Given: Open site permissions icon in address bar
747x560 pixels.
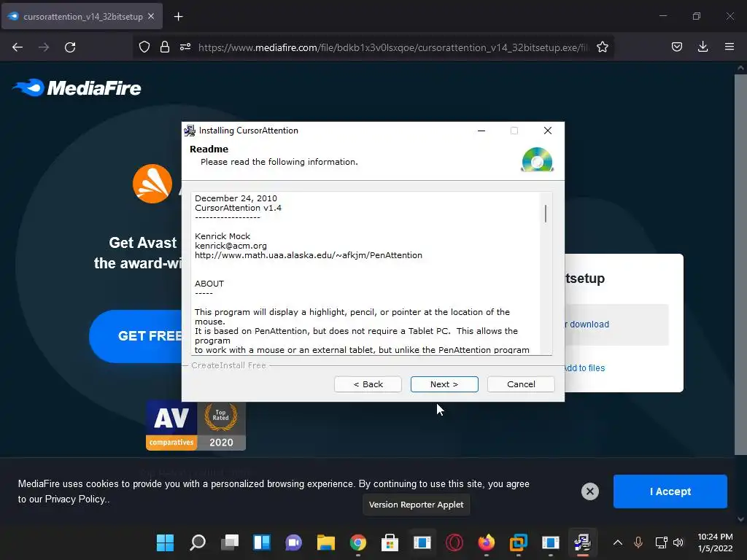Looking at the screenshot, I should [x=185, y=47].
